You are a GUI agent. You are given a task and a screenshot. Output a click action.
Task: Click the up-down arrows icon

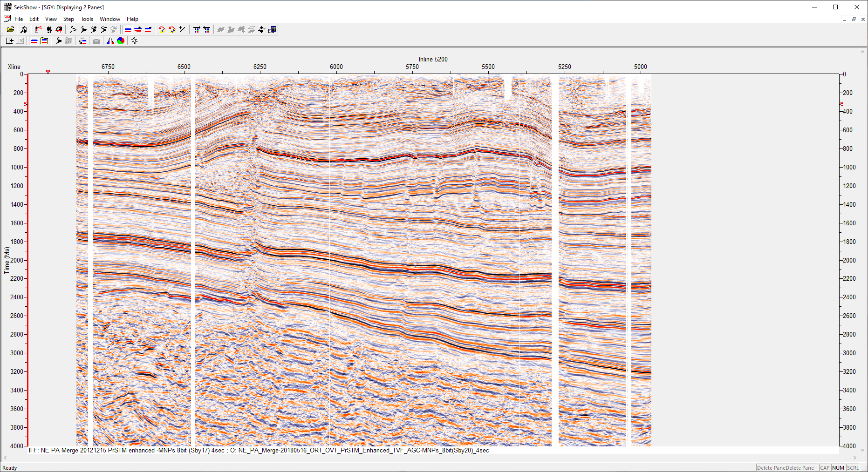[x=262, y=29]
